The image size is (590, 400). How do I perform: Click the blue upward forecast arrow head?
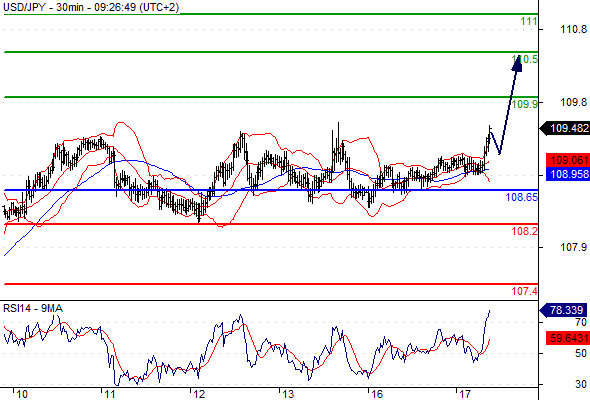[517, 63]
